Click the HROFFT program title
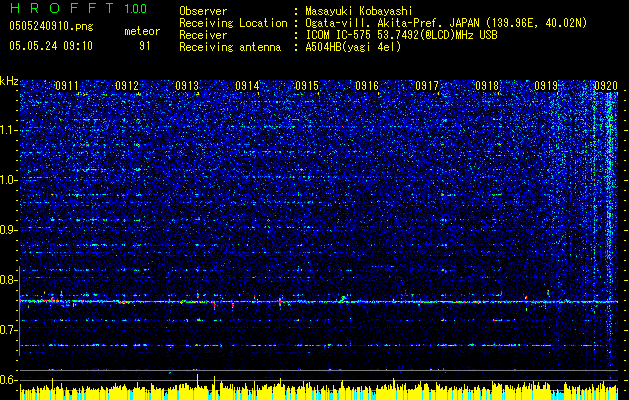The height and width of the screenshot is (400, 629). (x=62, y=8)
